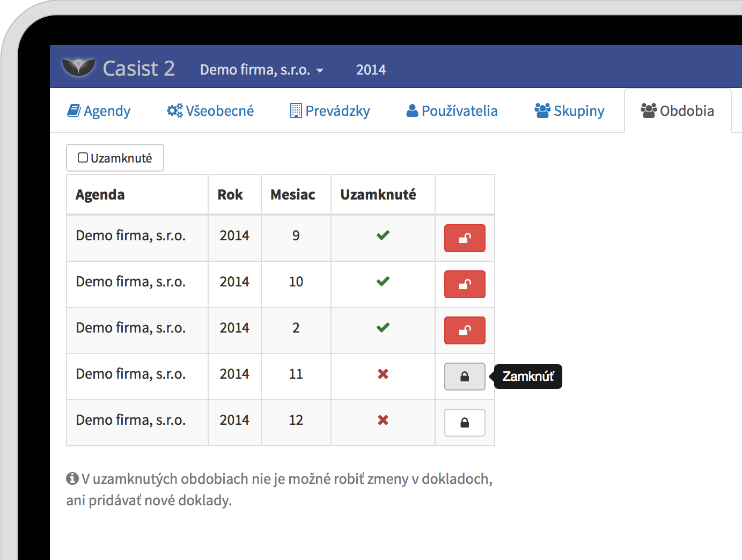Unlock the month 10 period
The image size is (742, 560).
[465, 284]
